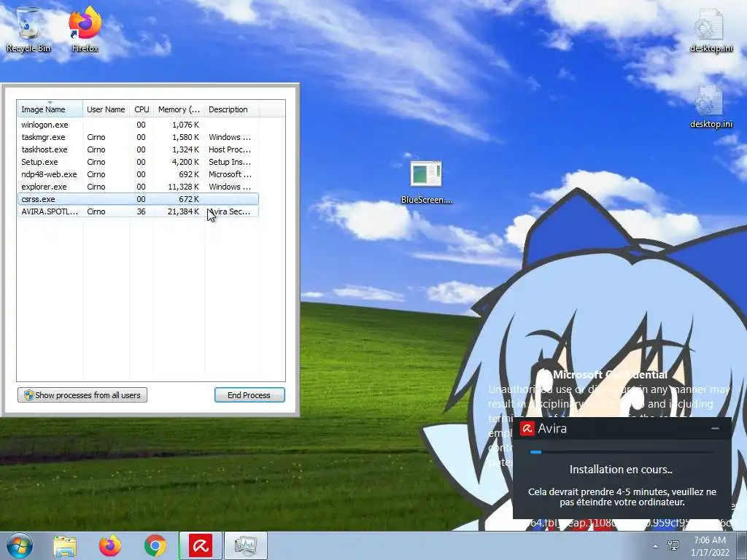The width and height of the screenshot is (747, 560).
Task: Sort by Description column header
Action: coord(231,109)
